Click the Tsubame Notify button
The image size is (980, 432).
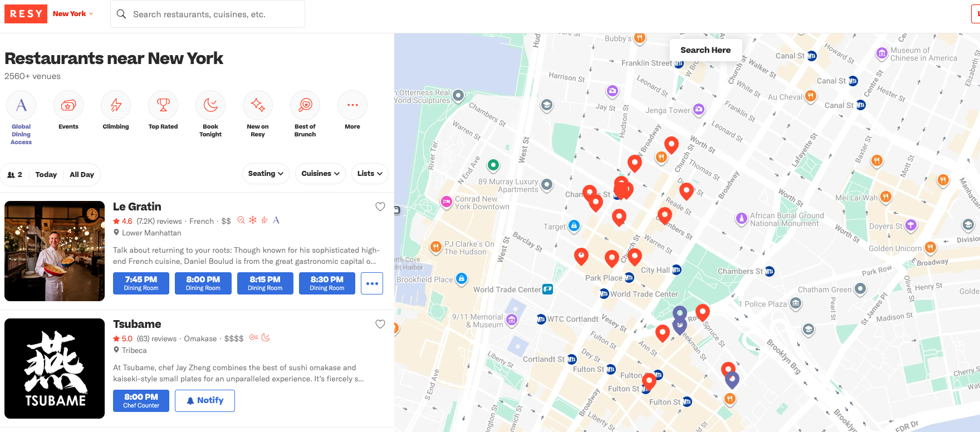[x=205, y=401]
